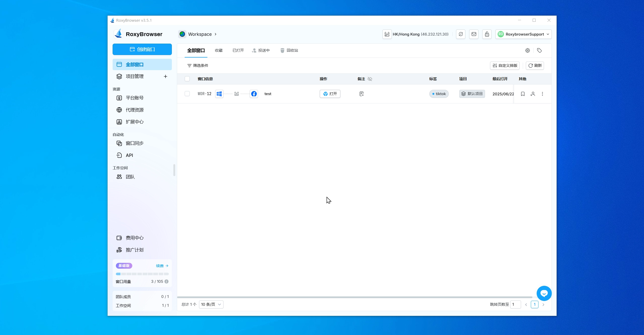Open the tag management icon

click(x=539, y=50)
